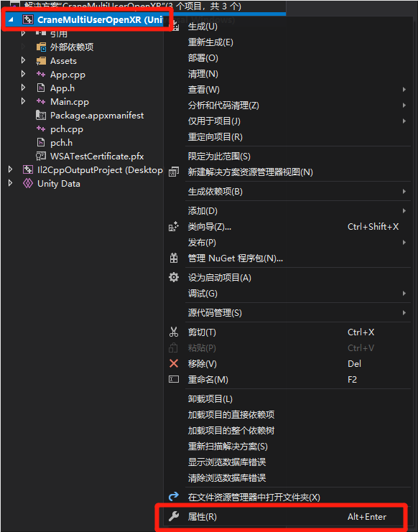This screenshot has height=532, width=418.
Task: Open the 调试(G) submenu
Action: tap(404, 294)
